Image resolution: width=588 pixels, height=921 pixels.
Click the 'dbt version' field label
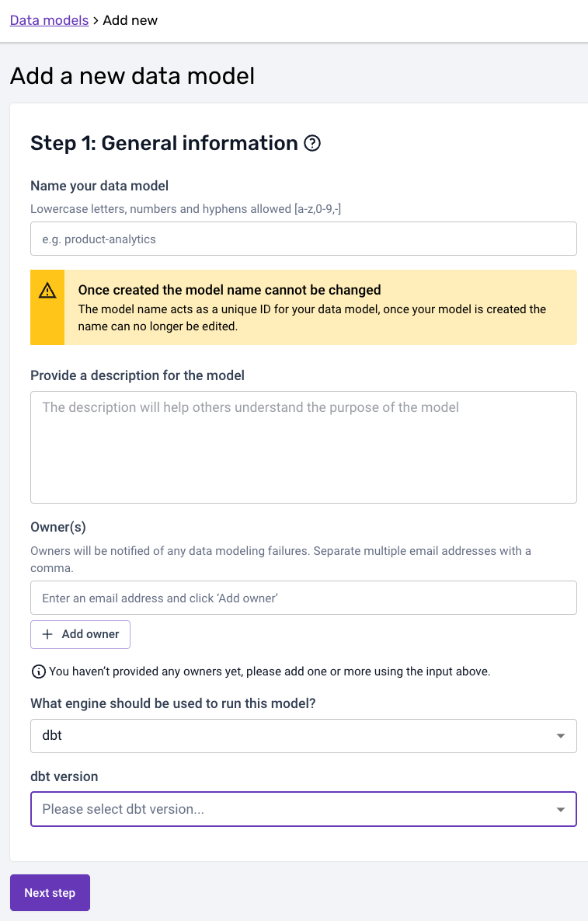pos(64,776)
